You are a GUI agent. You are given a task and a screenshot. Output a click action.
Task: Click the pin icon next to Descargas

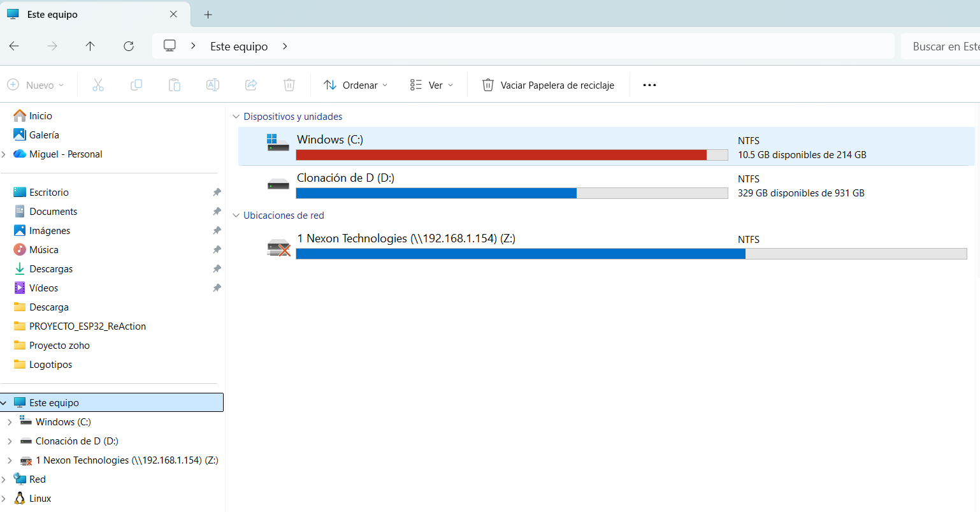[217, 268]
